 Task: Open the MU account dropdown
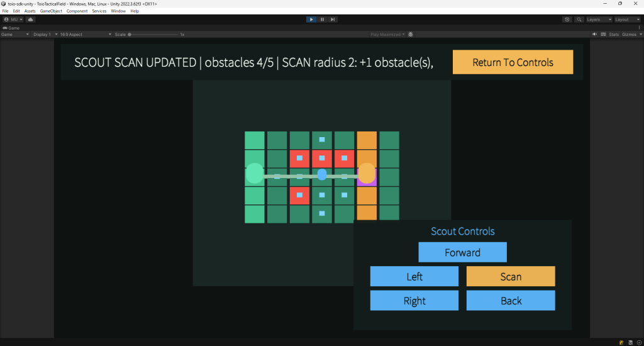point(13,20)
